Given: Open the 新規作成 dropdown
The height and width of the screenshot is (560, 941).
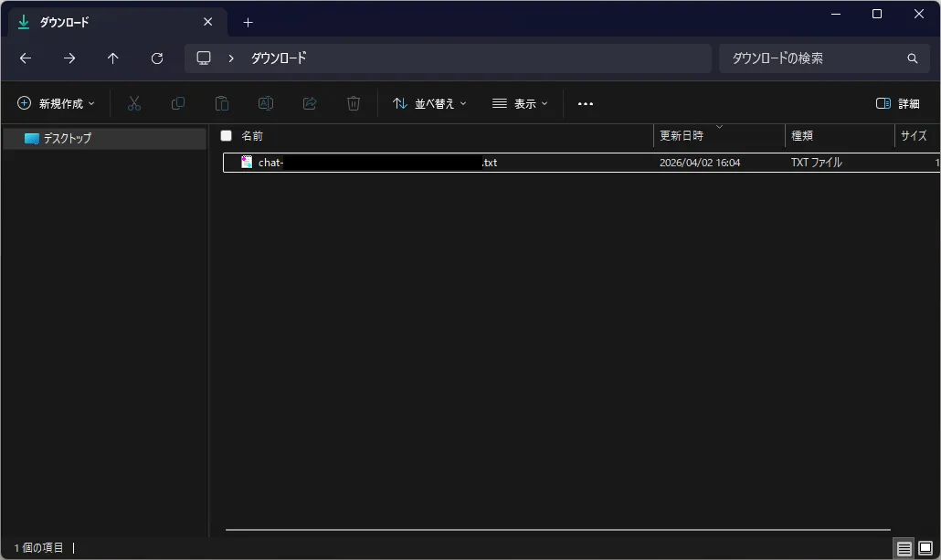Looking at the screenshot, I should [56, 104].
